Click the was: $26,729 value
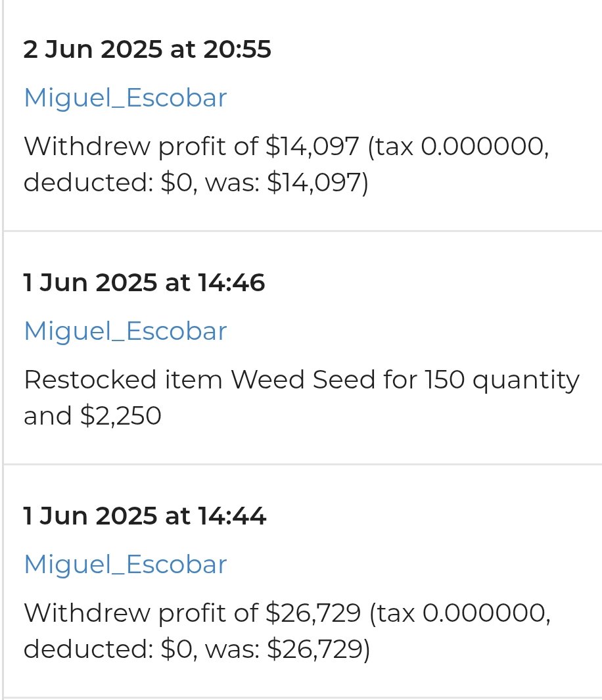The image size is (602, 700). tap(287, 649)
